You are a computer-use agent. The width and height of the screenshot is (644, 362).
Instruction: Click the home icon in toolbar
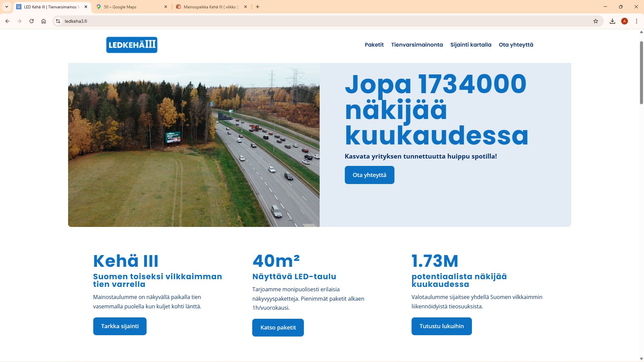44,21
